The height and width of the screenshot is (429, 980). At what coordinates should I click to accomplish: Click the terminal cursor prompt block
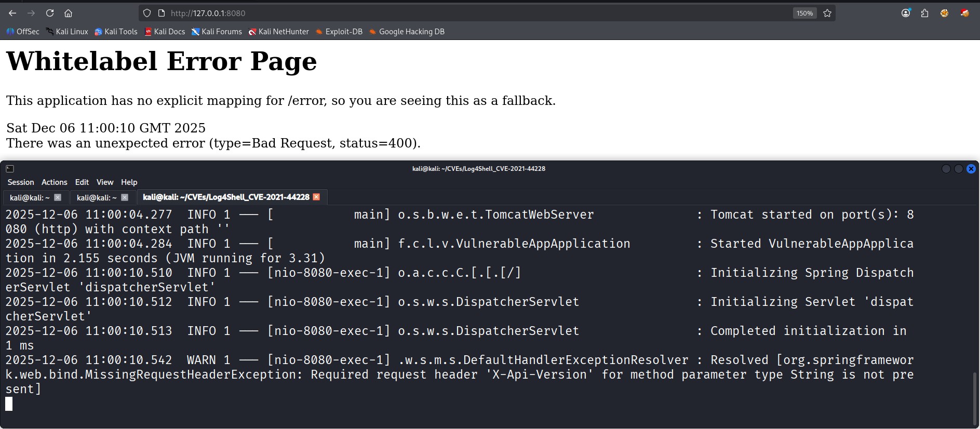point(9,404)
